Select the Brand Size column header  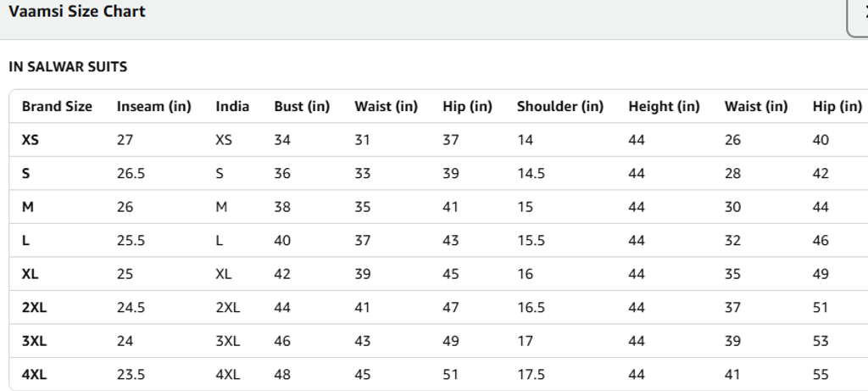(57, 106)
